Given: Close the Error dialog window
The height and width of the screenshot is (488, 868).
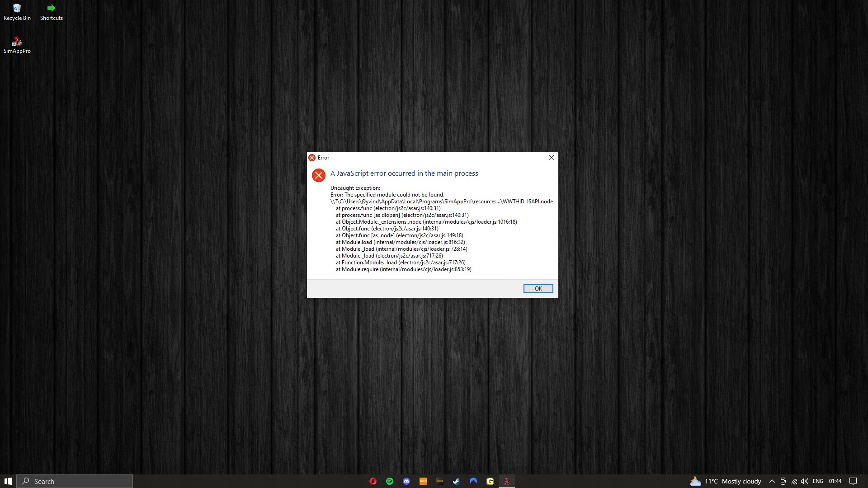Looking at the screenshot, I should click(551, 158).
